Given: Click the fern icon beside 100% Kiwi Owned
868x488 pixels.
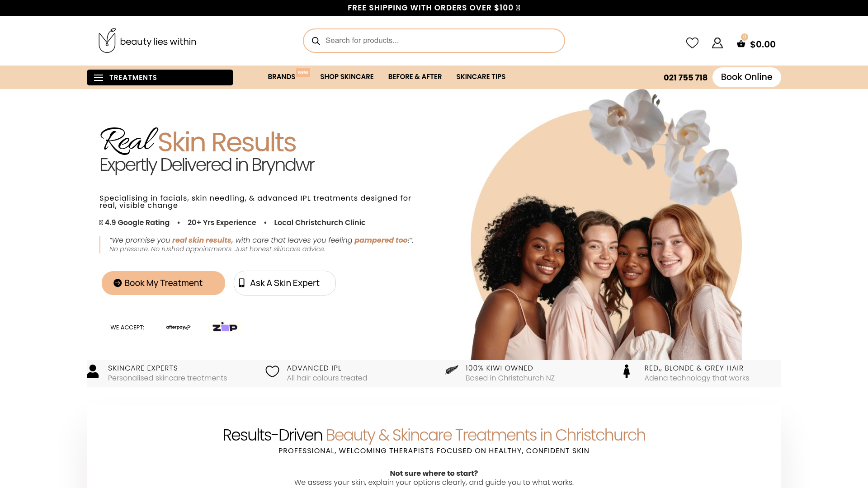Looking at the screenshot, I should tap(451, 371).
